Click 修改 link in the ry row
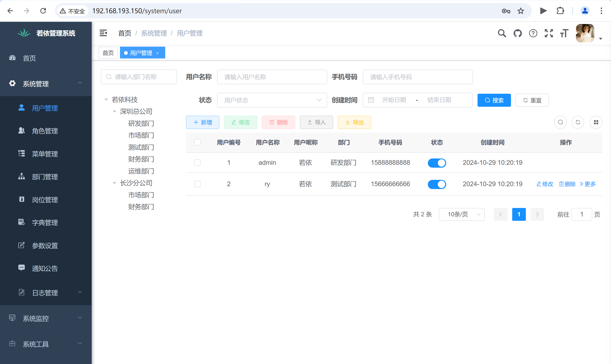611x364 pixels. [545, 184]
